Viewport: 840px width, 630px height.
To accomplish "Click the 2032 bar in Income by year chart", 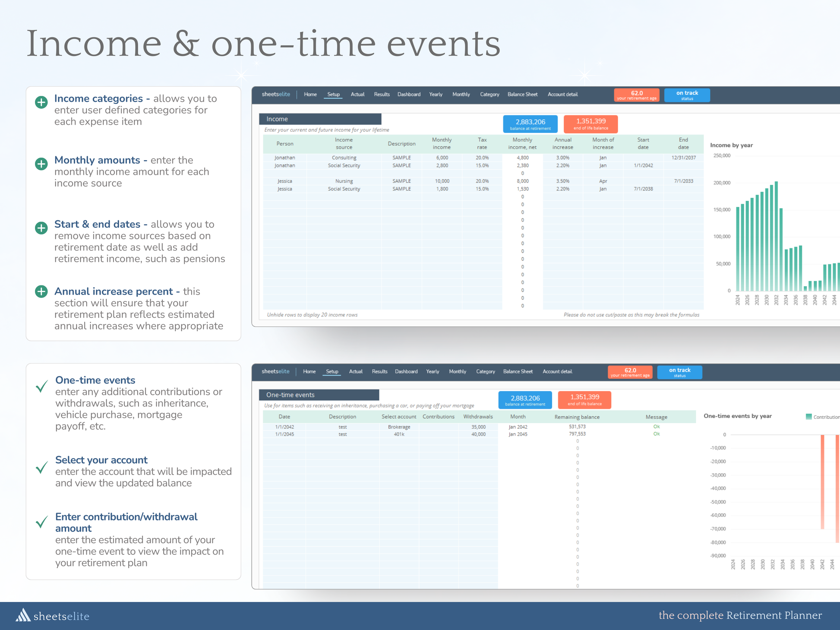I will [x=776, y=236].
